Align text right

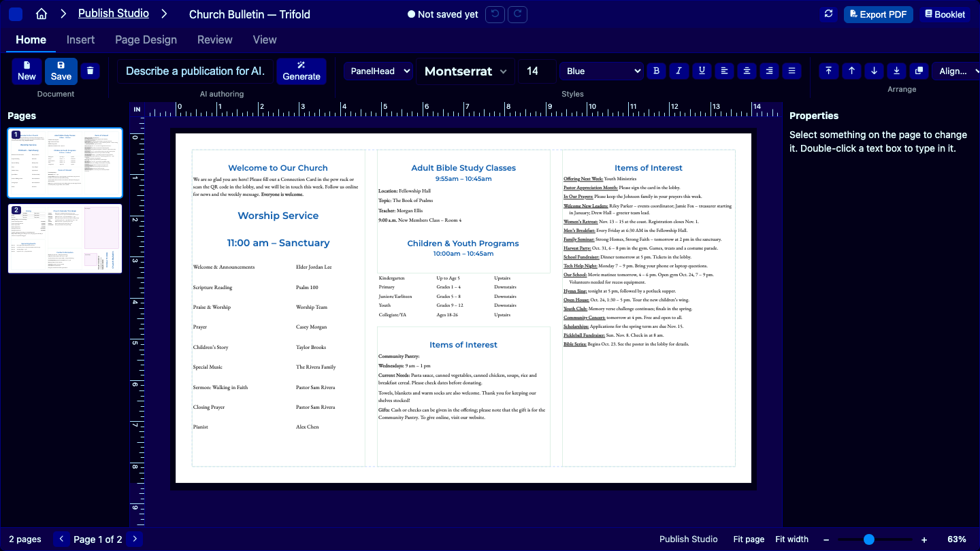click(x=769, y=71)
